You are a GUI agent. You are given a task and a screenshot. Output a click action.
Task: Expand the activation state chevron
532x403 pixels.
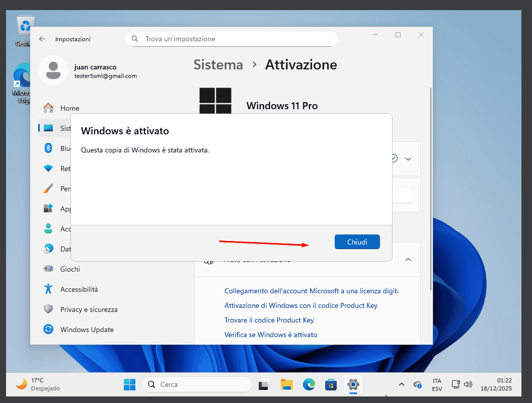tap(409, 158)
